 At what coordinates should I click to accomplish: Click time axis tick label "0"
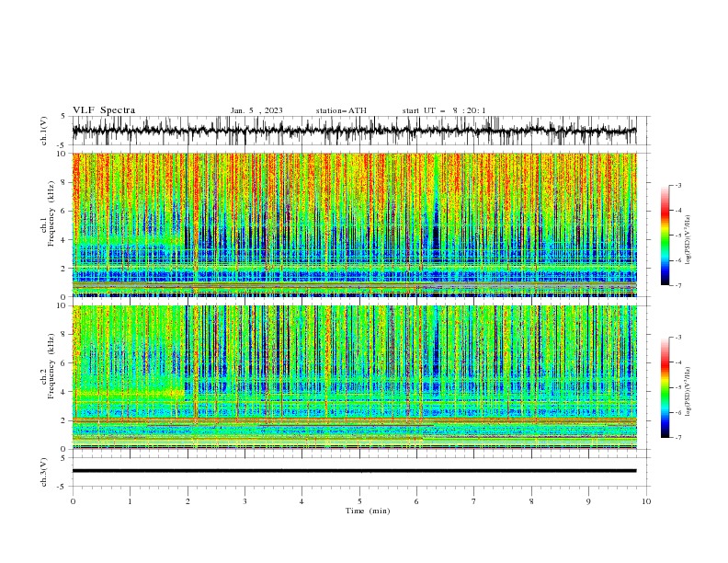[73, 501]
